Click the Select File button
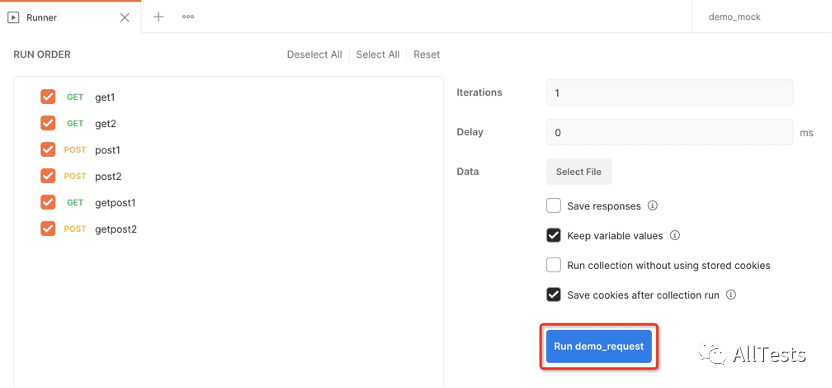 pyautogui.click(x=579, y=171)
